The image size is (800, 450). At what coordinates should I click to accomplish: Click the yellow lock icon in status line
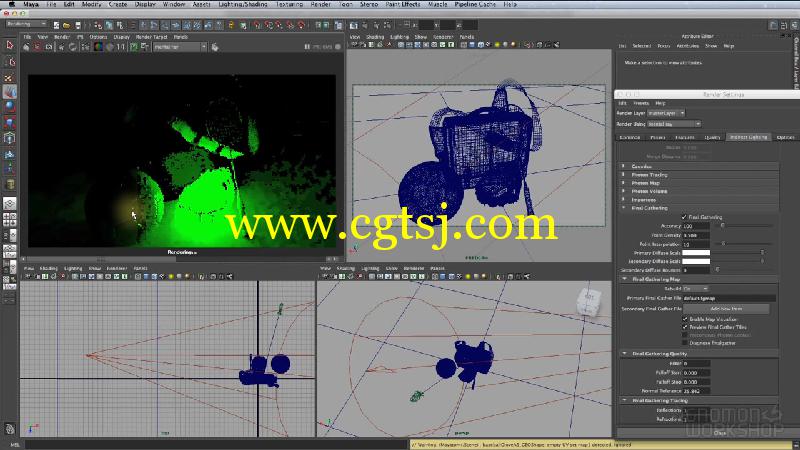point(231,25)
